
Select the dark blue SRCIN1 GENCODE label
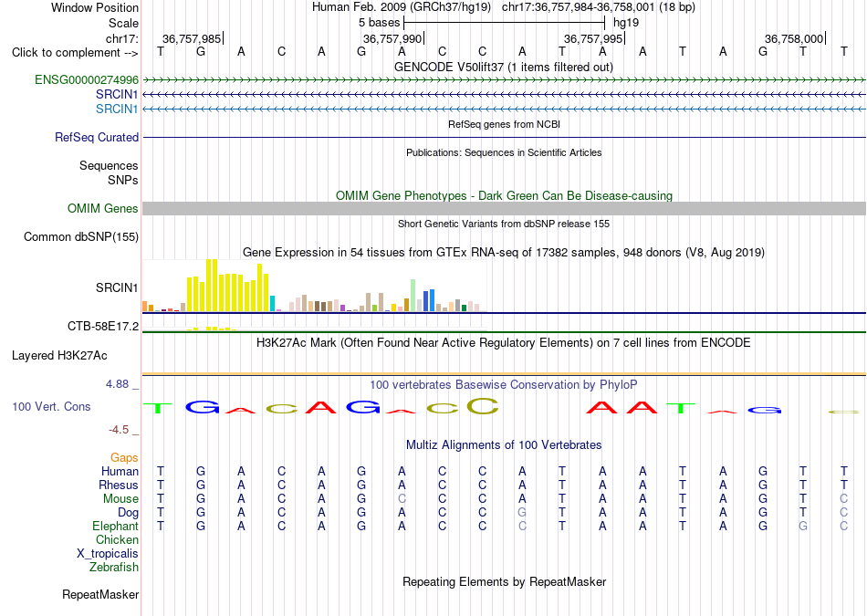point(117,94)
